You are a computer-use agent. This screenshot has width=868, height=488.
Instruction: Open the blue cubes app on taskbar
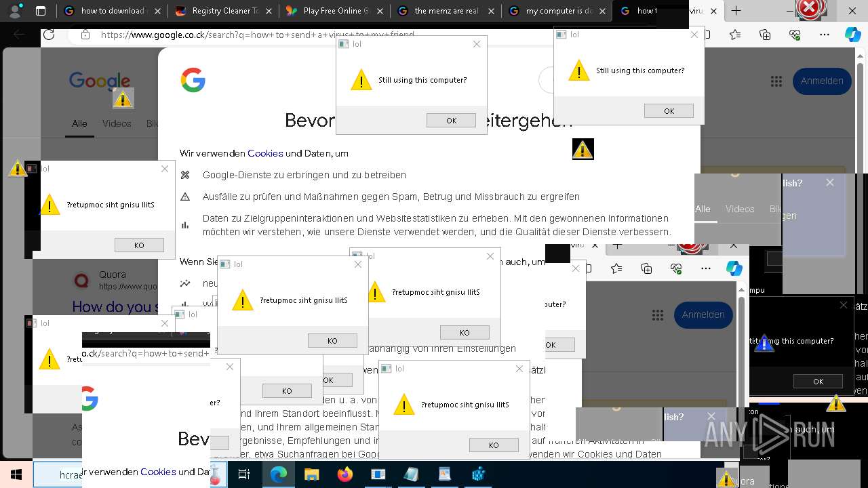pyautogui.click(x=478, y=474)
